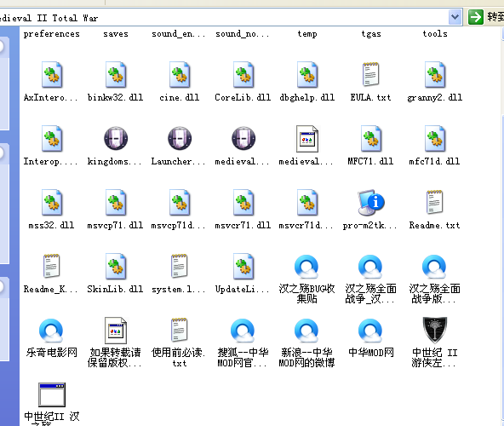The image size is (504, 426).
Task: Select the tgas folder label
Action: pyautogui.click(x=371, y=34)
